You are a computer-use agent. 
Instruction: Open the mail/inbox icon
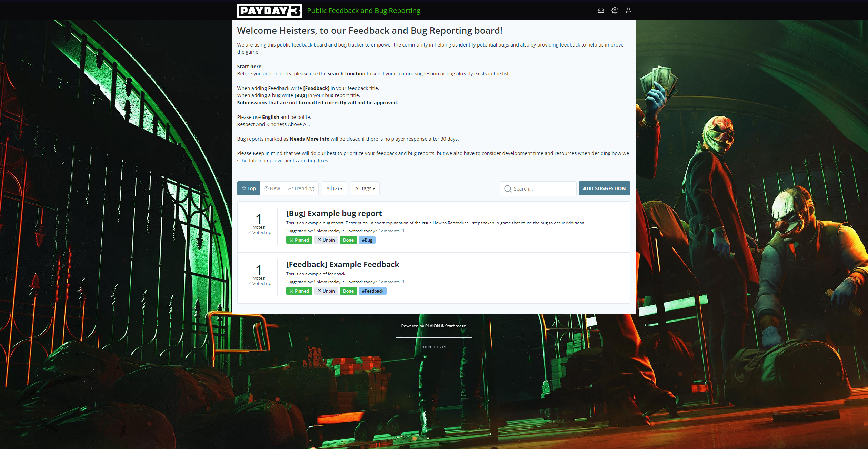click(601, 10)
